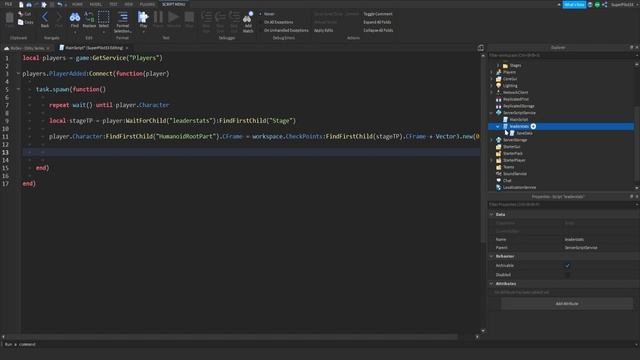Collapse the Behavior properties section
This screenshot has height=360, width=640.
491,256
